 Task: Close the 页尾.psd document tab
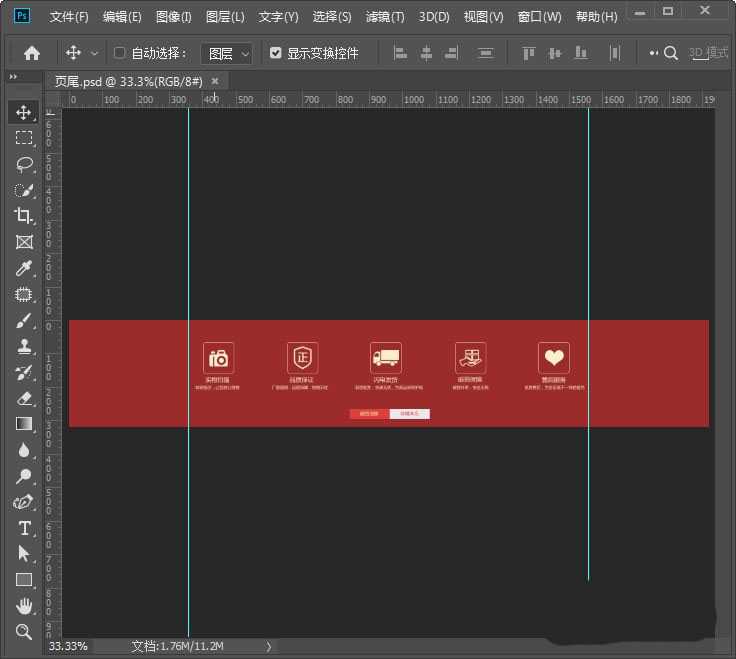(214, 81)
